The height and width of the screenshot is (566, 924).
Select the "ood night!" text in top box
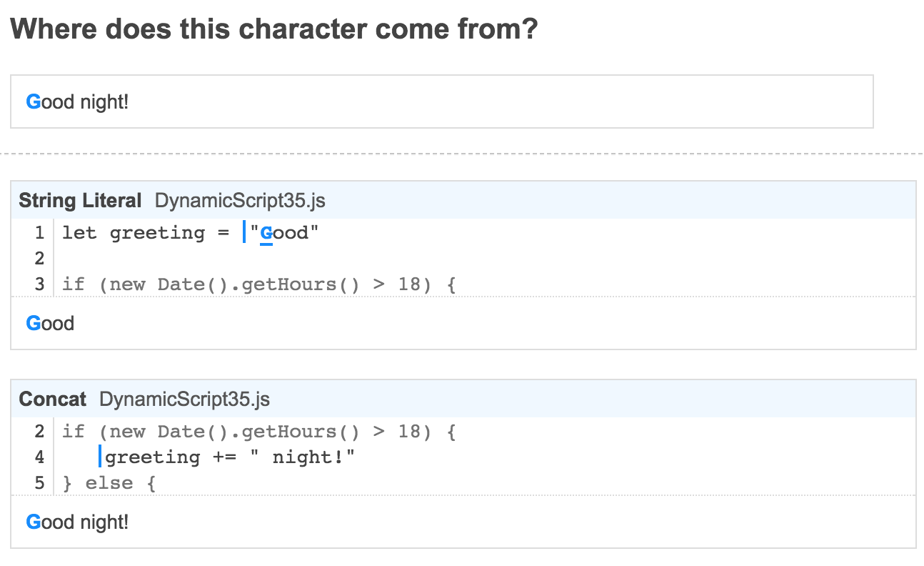coord(85,102)
